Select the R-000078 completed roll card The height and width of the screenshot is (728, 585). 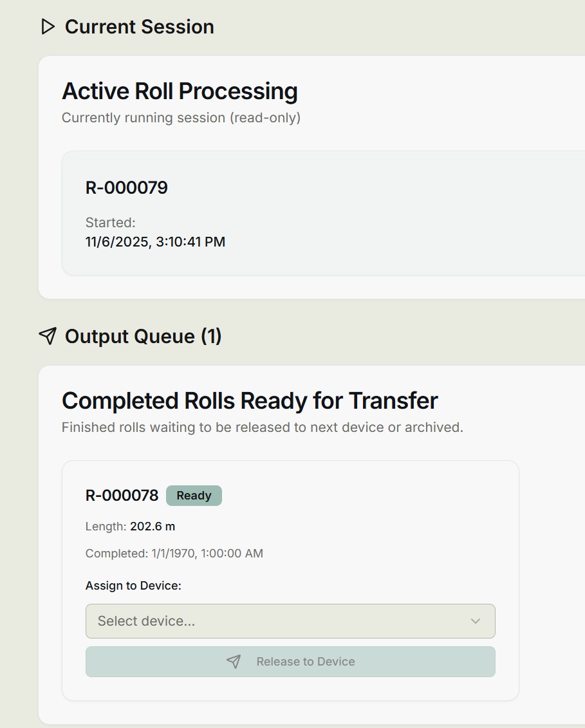click(290, 579)
